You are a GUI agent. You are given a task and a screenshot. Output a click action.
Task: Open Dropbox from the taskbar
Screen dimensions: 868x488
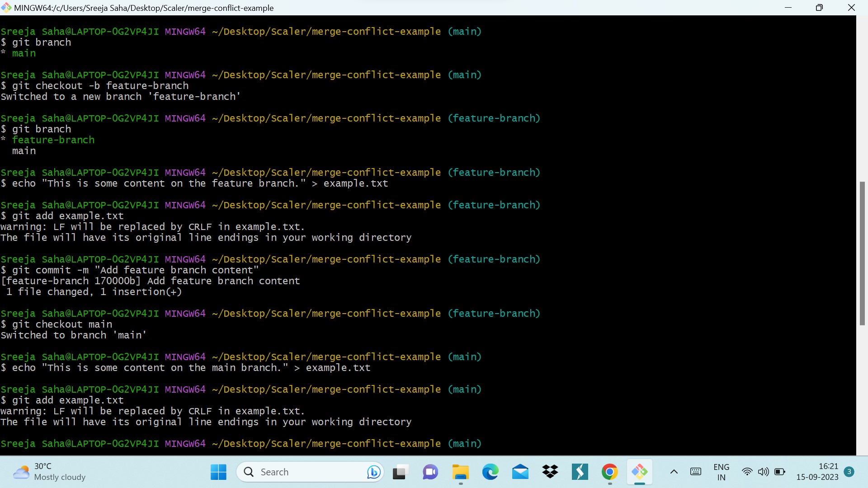(550, 472)
